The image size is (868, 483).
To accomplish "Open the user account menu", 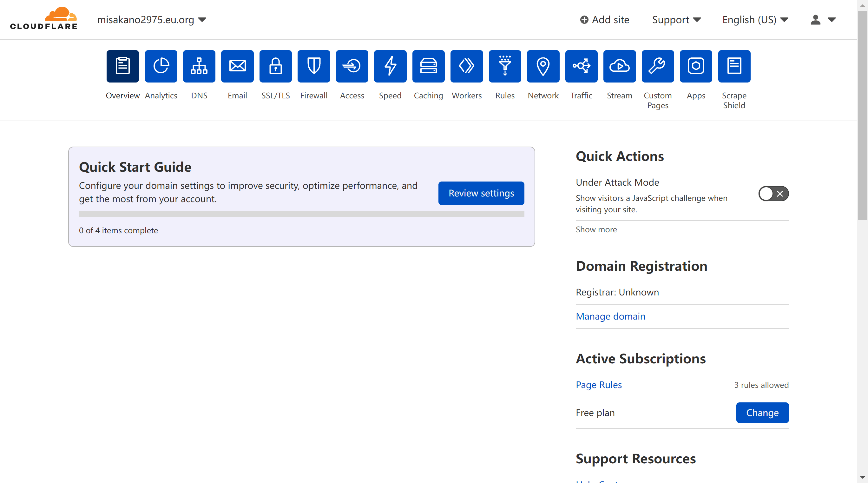I will tap(823, 20).
